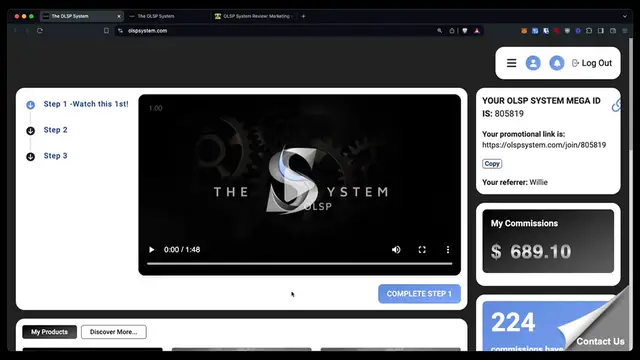Viewport: 640px width, 360px height.
Task: Select Step 2 in the step list
Action: point(56,130)
